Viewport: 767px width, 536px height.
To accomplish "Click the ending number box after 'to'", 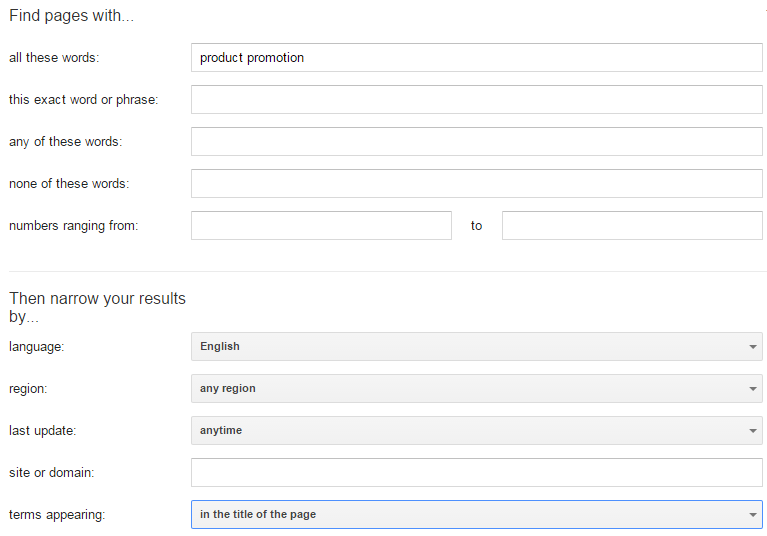I will [632, 226].
